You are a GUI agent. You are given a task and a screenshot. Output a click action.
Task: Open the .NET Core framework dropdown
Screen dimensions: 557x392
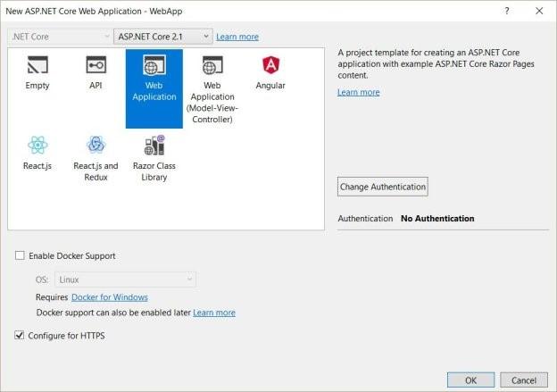59,37
